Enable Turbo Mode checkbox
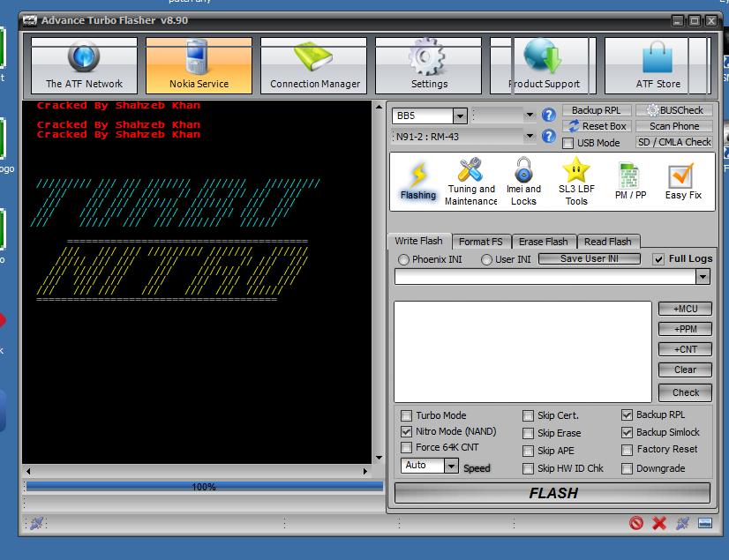Screen dimensions: 729x560 406,415
